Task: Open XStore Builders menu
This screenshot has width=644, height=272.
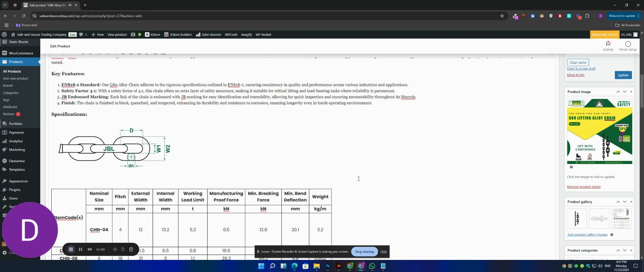Action: pos(178,34)
